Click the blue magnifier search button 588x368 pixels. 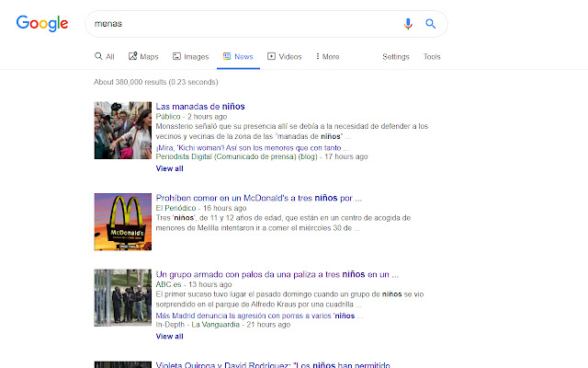pos(431,24)
